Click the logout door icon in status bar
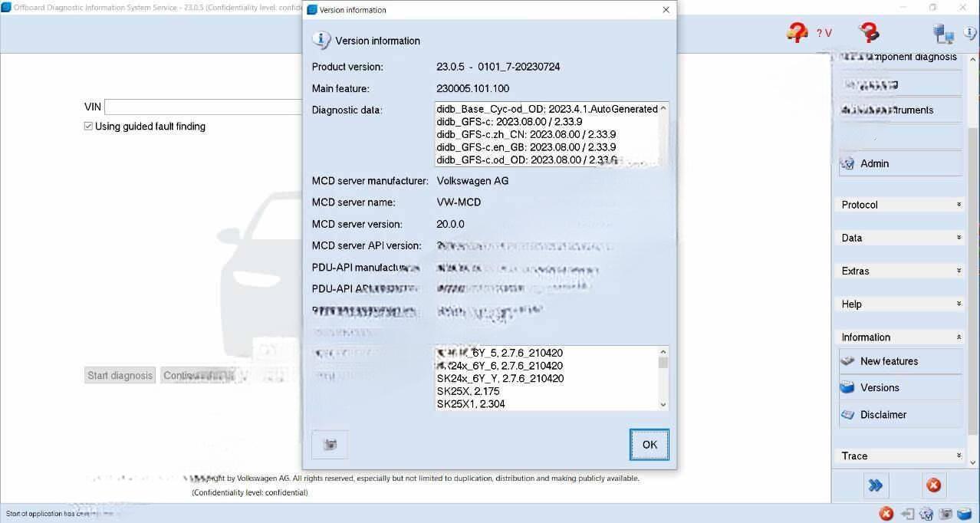Screen dimensions: 980x523 click(907, 514)
